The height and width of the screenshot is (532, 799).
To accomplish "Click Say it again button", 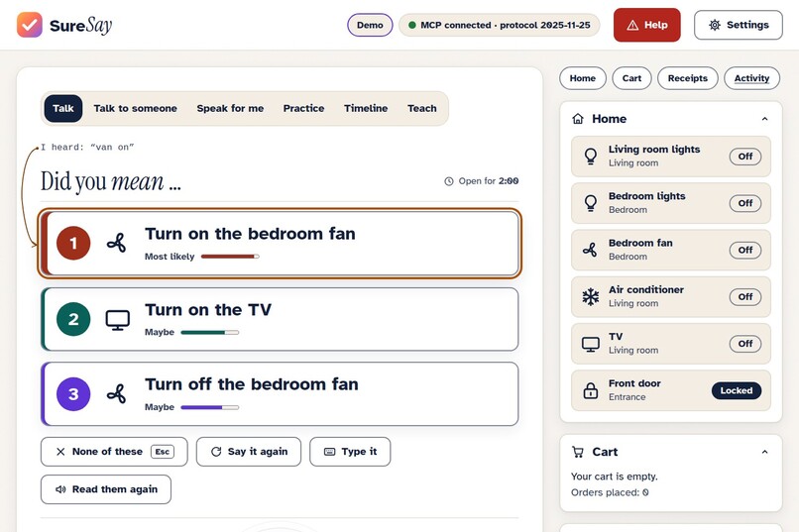I will pos(249,452).
